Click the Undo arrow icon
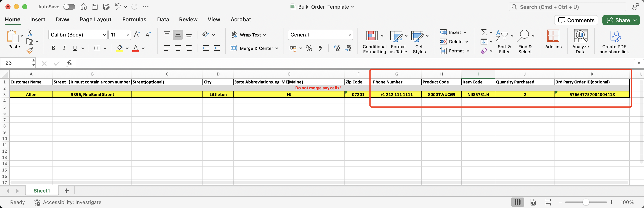The height and width of the screenshot is (208, 644). tap(117, 7)
